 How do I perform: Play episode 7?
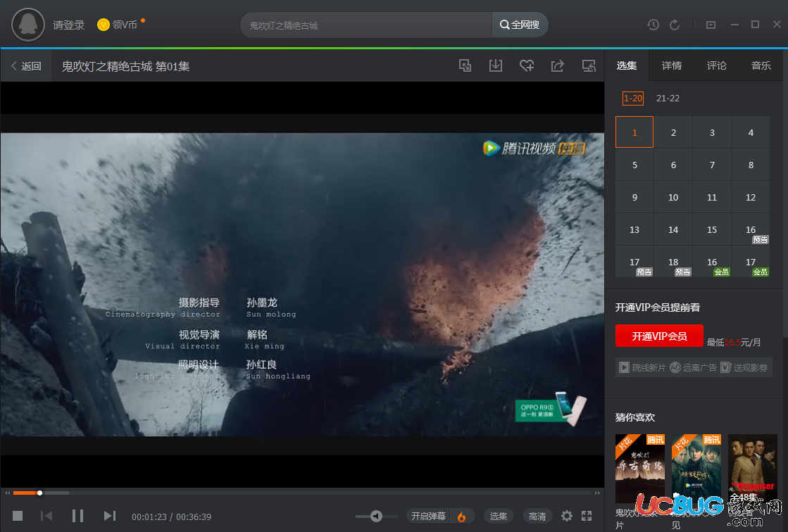tap(712, 165)
